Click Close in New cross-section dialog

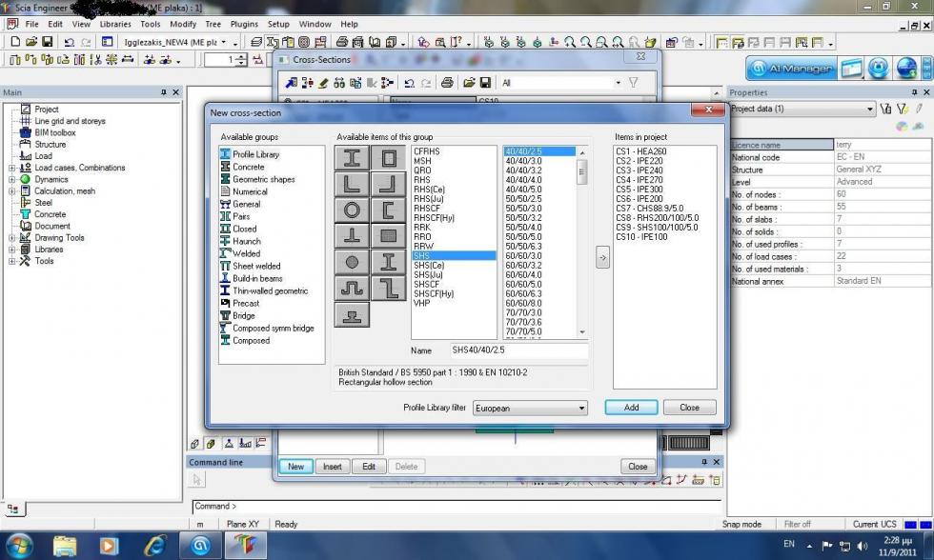click(690, 408)
